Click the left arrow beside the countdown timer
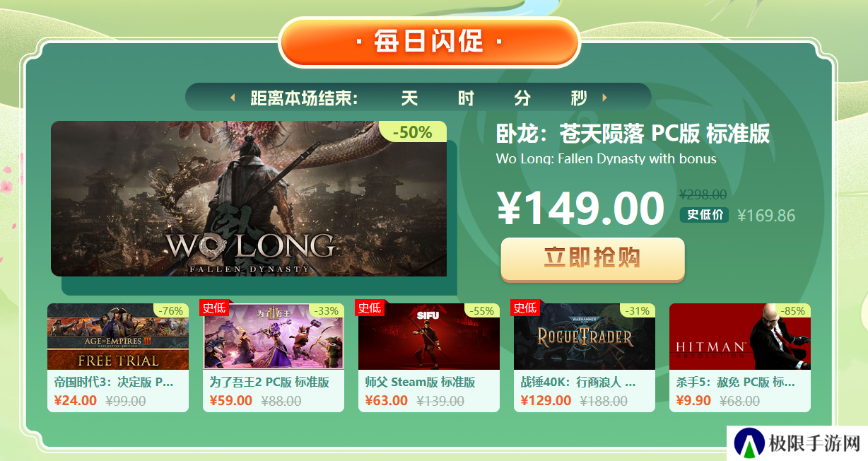868x461 pixels. (233, 98)
